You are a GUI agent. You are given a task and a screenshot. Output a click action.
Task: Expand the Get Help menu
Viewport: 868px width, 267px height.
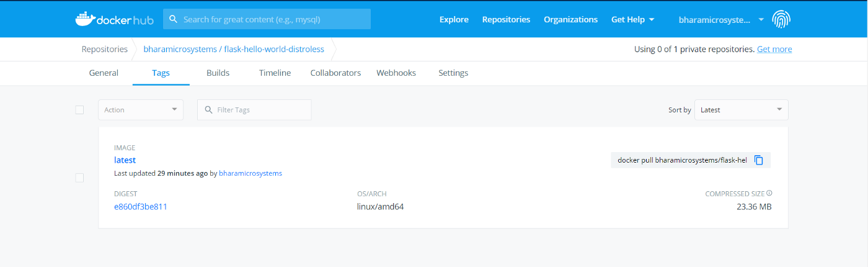[633, 19]
